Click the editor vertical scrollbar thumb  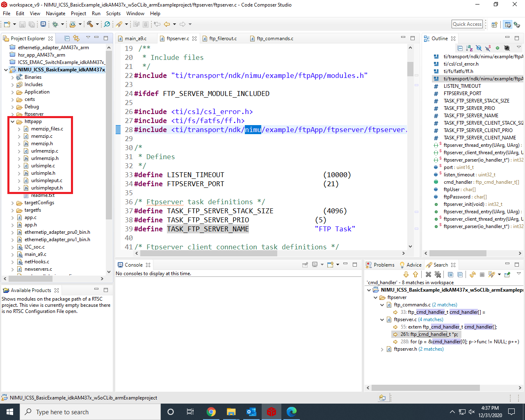(410, 69)
